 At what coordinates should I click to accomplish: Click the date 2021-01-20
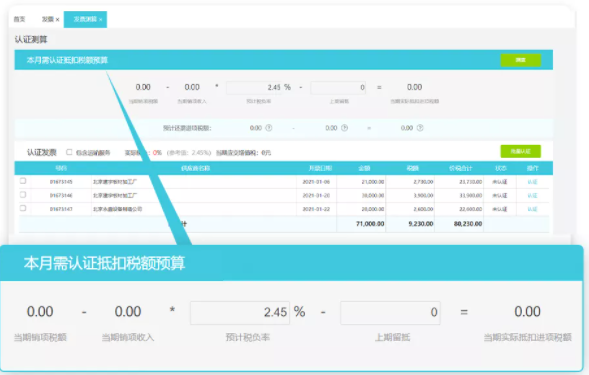coord(316,195)
